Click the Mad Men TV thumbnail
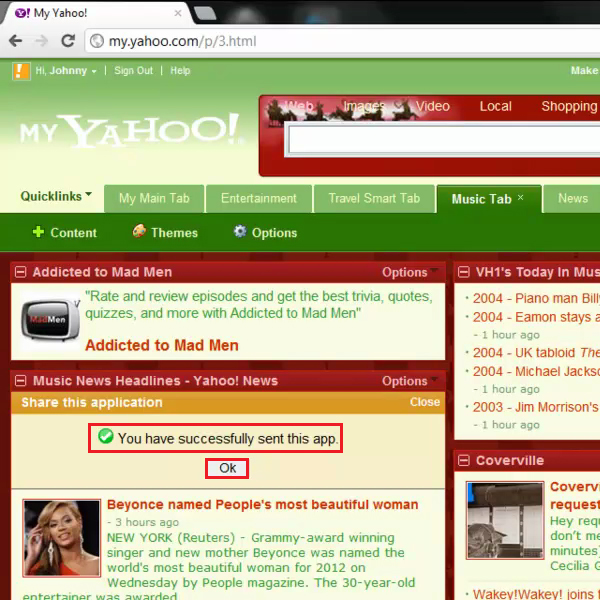 (x=50, y=320)
